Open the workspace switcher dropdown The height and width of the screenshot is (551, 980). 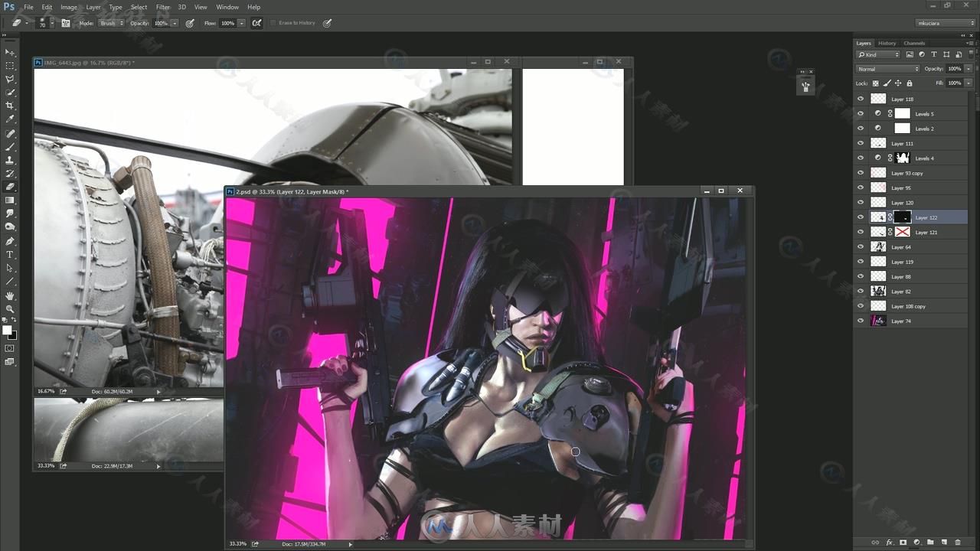click(946, 23)
